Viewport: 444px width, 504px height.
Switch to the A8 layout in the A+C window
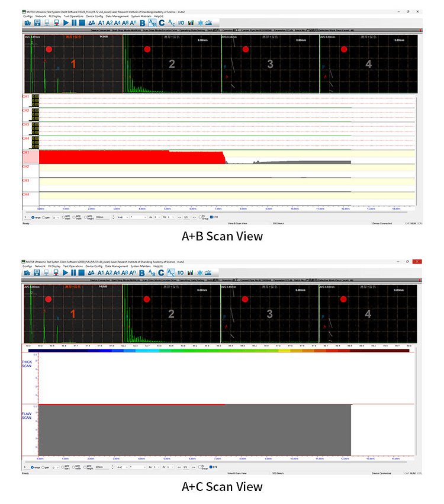pyautogui.click(x=125, y=272)
